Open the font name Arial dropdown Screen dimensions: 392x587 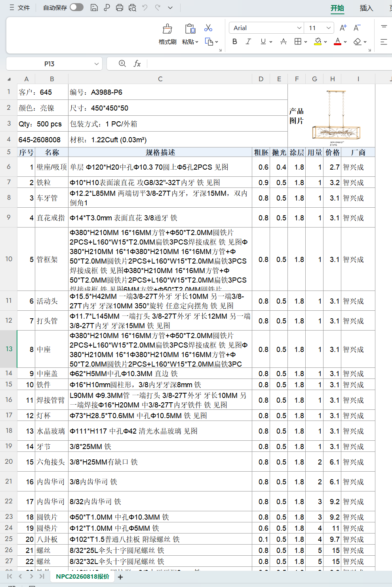click(299, 28)
